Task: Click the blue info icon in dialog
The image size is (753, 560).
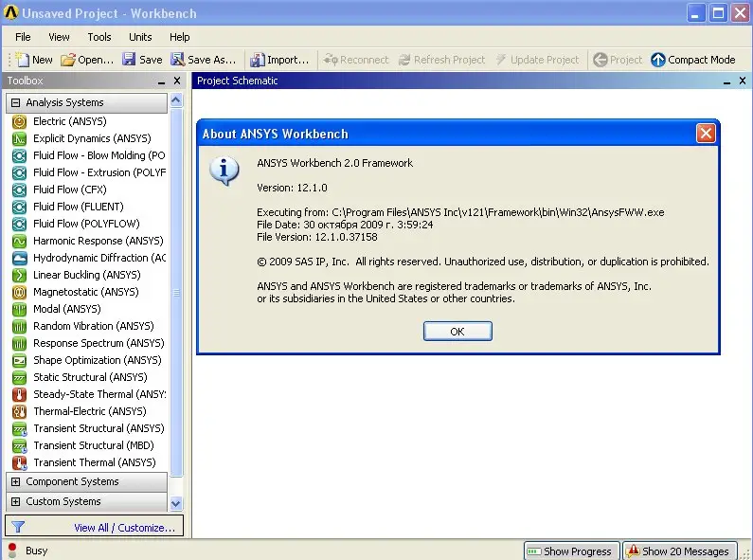Action: 224,171
